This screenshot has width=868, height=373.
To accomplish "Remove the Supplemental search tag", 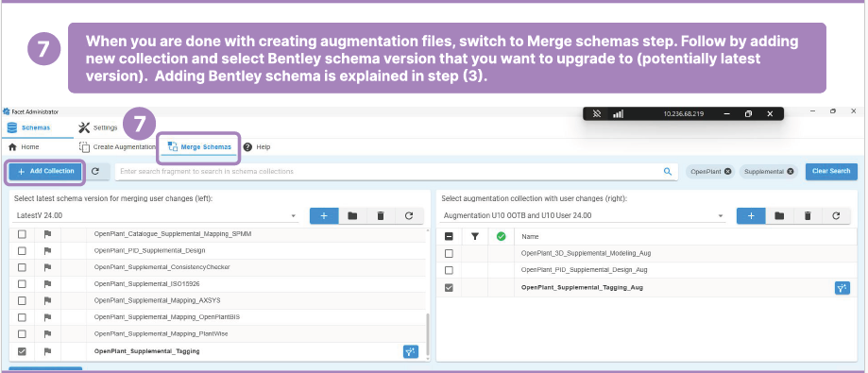I will click(x=791, y=172).
